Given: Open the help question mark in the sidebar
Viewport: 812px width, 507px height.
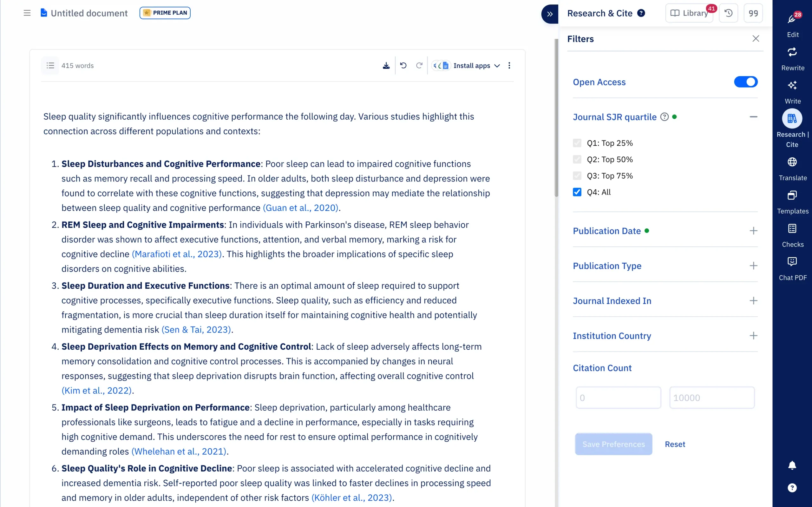Looking at the screenshot, I should (792, 488).
